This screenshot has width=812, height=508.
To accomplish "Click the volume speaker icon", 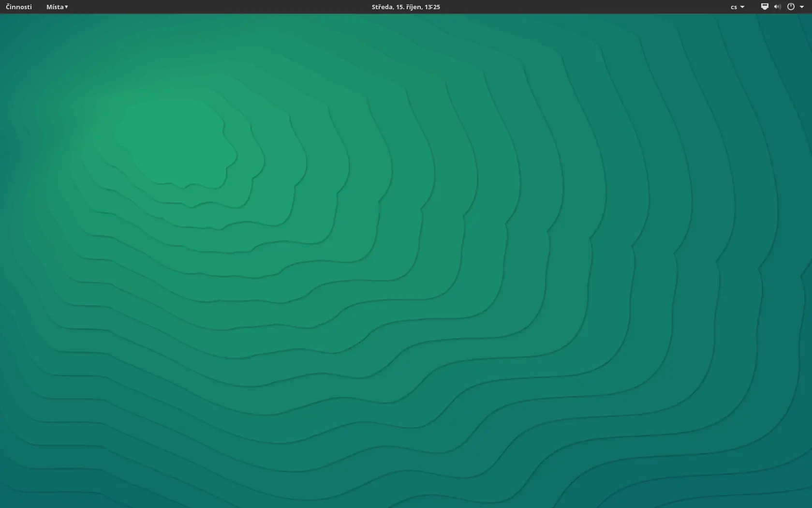I will click(777, 7).
